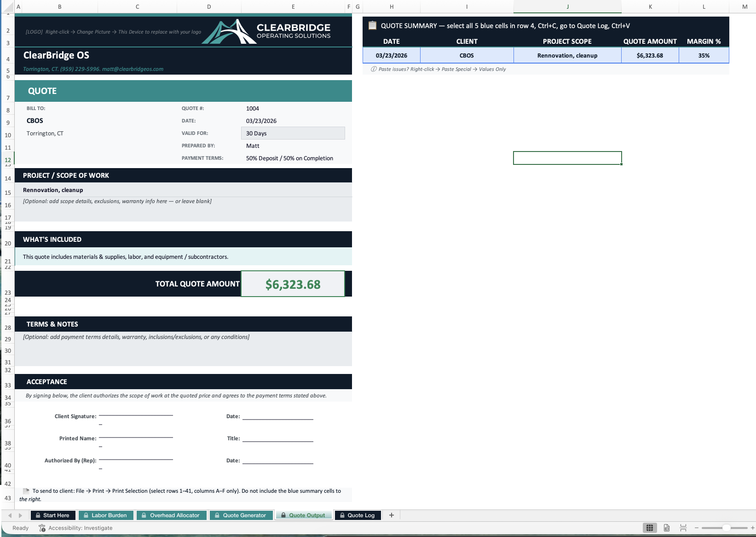Select the blue project scope summary cell
This screenshot has width=756, height=537.
[x=567, y=55]
